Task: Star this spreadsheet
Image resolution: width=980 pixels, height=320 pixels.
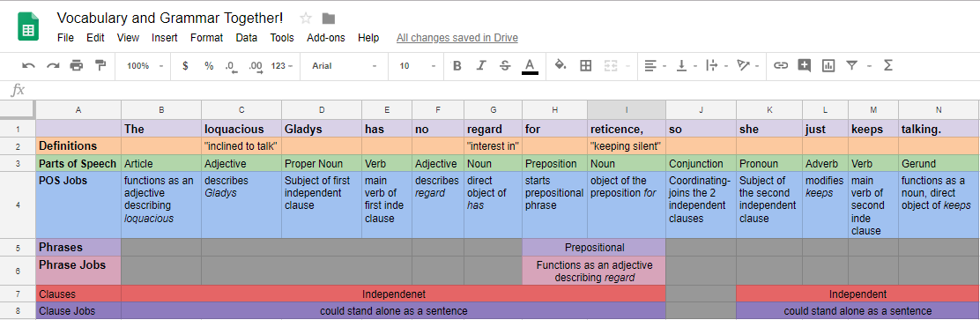Action: pos(306,18)
